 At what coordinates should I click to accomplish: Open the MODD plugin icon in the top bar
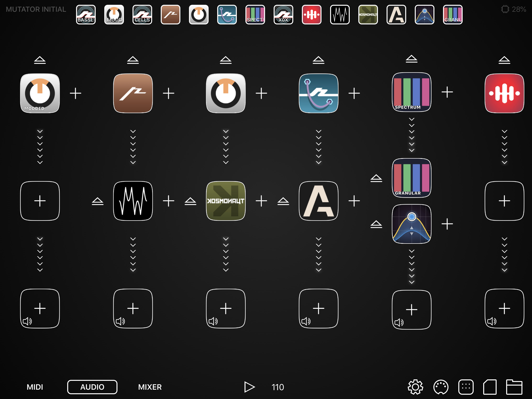pyautogui.click(x=114, y=15)
